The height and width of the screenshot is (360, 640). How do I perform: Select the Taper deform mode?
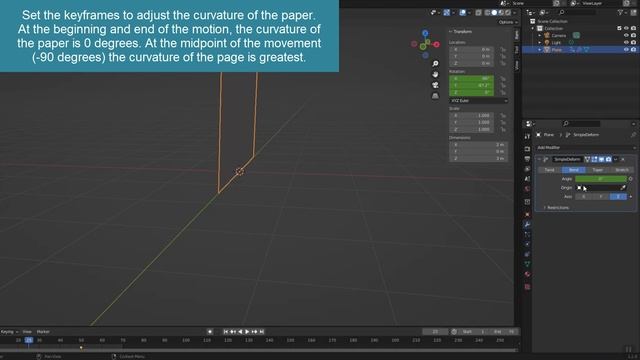598,170
